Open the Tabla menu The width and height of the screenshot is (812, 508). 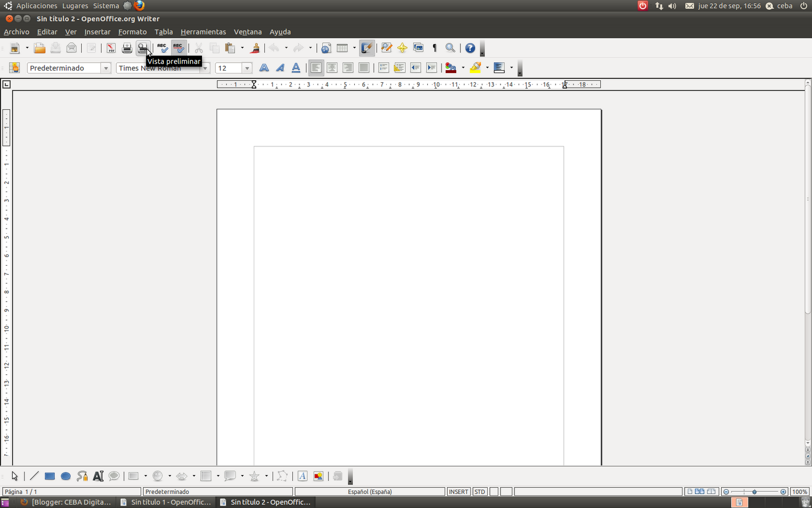163,32
